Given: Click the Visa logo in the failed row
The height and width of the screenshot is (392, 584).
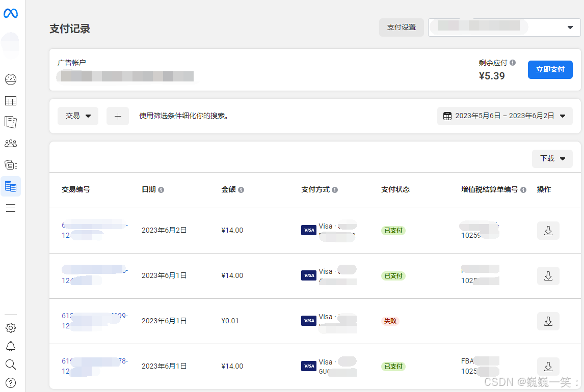Looking at the screenshot, I should (309, 321).
